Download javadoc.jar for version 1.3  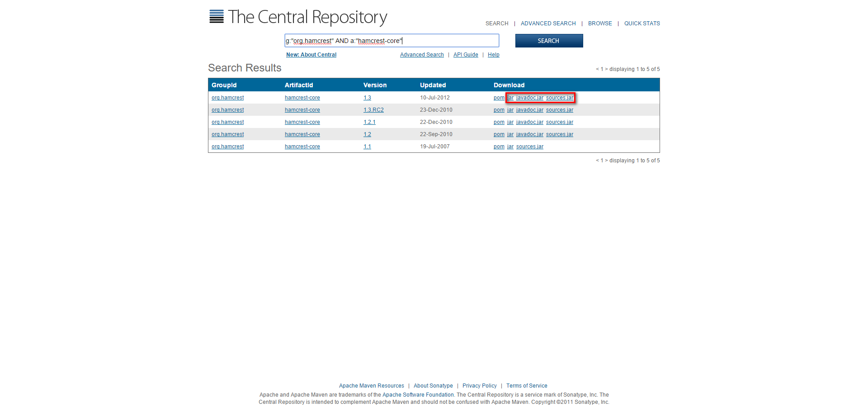coord(530,98)
